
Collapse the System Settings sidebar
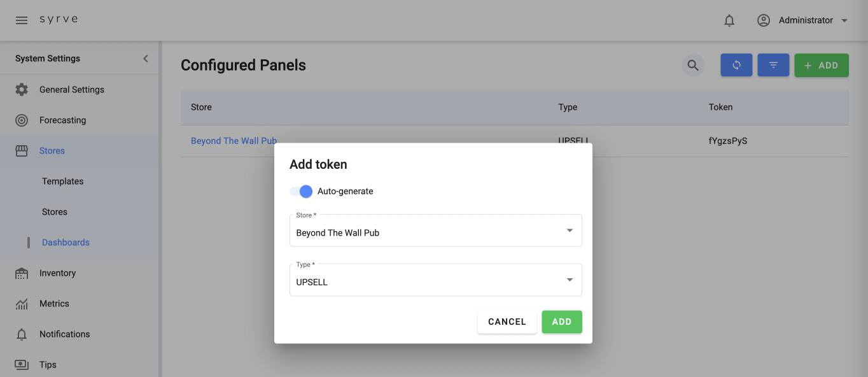pyautogui.click(x=146, y=59)
